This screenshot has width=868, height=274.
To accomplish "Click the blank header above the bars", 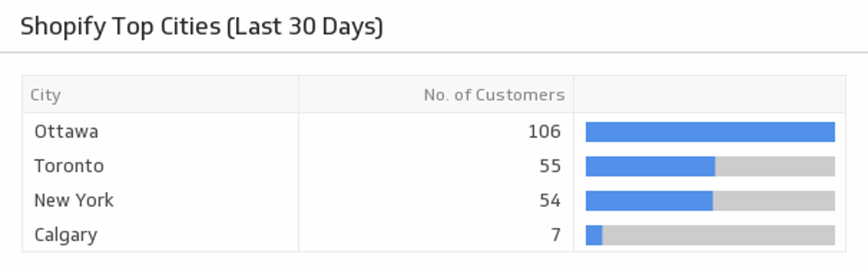I will pyautogui.click(x=709, y=95).
